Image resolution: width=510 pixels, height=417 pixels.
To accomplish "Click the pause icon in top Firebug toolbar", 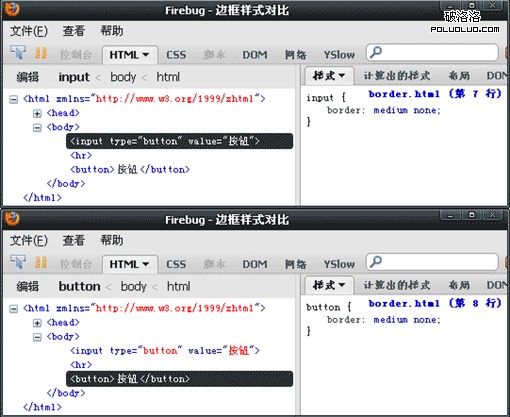I will click(41, 53).
